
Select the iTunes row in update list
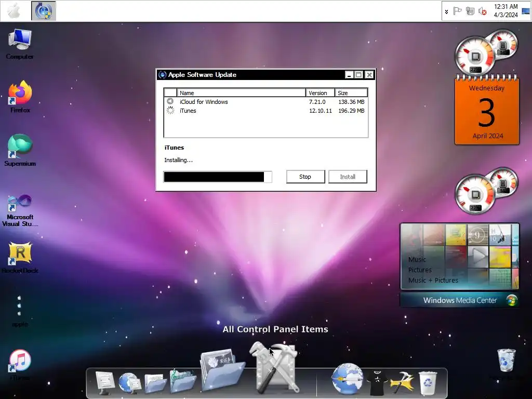[x=265, y=111]
